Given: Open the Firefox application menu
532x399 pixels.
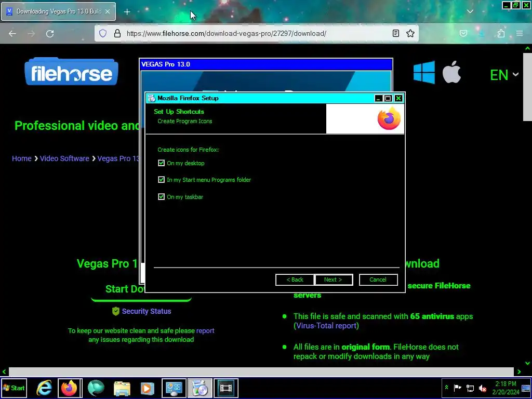Looking at the screenshot, I should click(520, 33).
